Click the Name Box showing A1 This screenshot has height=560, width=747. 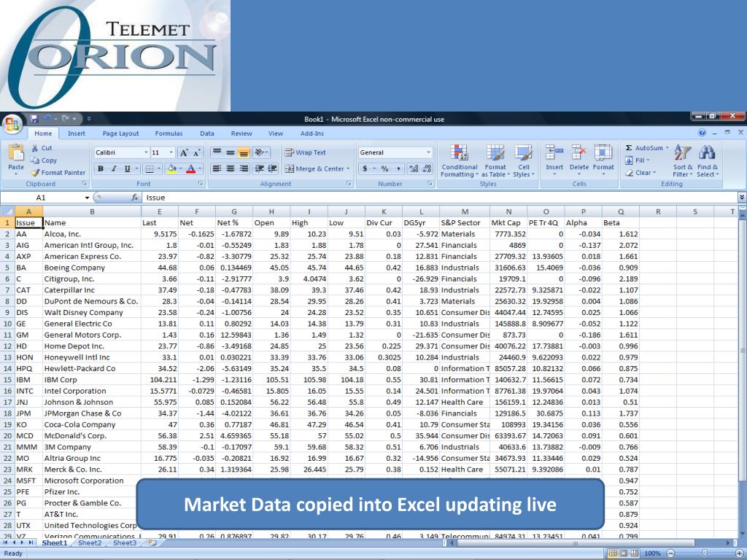coord(42,198)
